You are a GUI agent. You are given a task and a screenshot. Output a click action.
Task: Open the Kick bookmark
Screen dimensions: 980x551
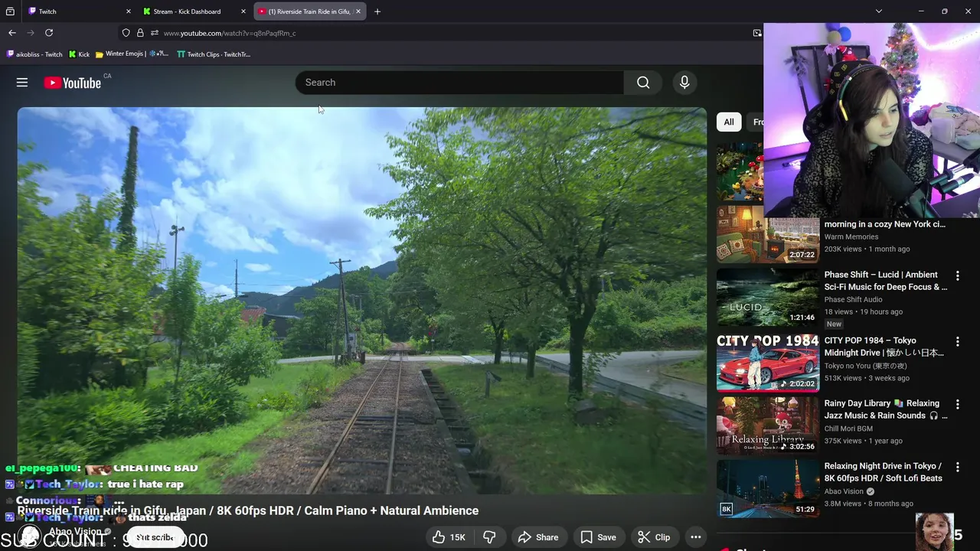click(80, 54)
